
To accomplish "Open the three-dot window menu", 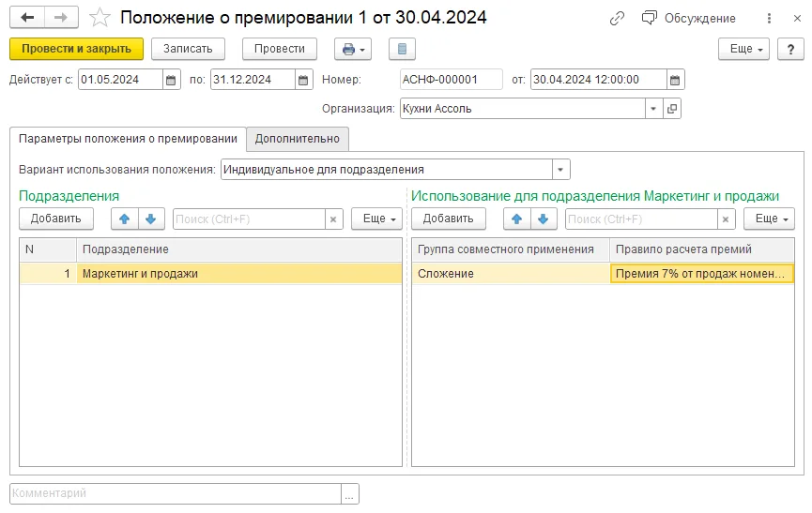I will [x=769, y=19].
